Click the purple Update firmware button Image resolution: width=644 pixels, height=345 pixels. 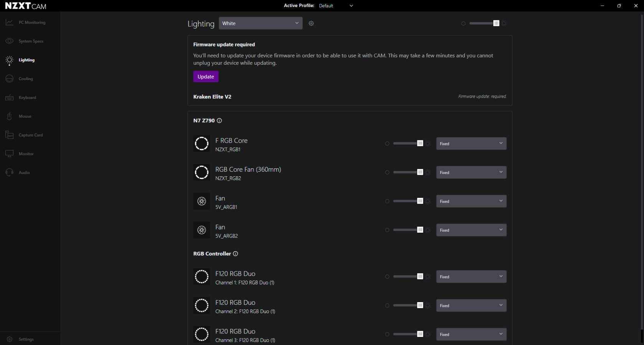206,77
